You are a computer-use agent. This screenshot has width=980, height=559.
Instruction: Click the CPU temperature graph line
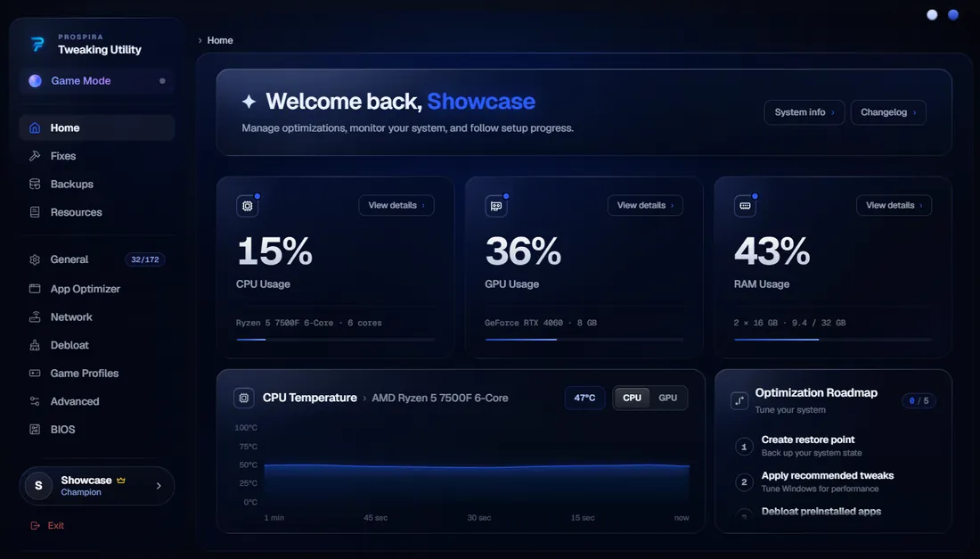[477, 465]
